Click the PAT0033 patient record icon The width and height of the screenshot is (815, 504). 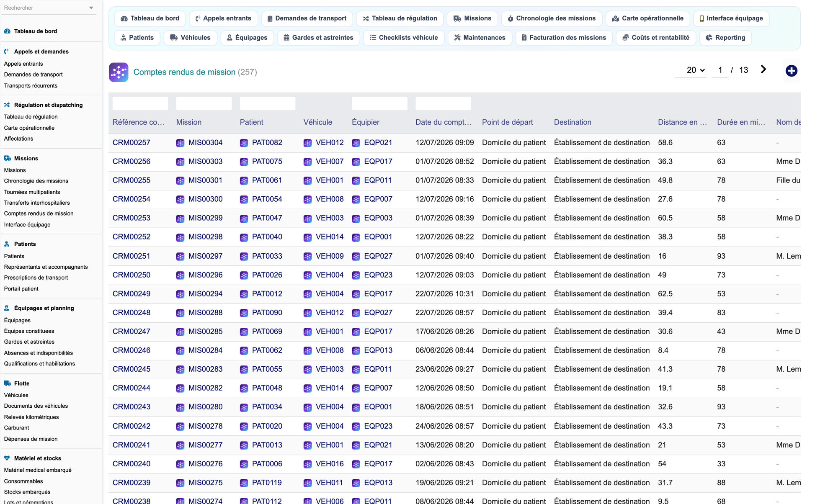(244, 256)
